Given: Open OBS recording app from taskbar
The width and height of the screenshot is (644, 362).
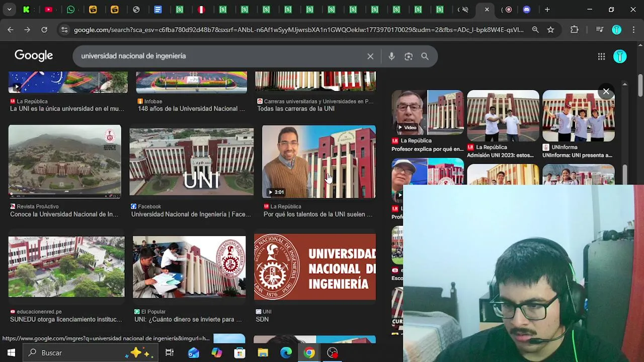Looking at the screenshot, I should click(x=333, y=353).
